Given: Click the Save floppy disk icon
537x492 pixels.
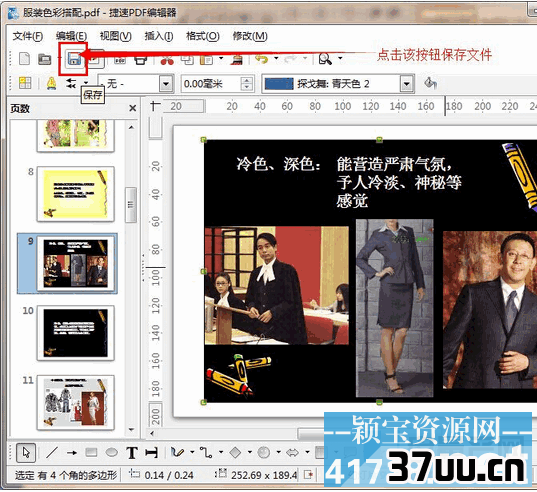Looking at the screenshot, I should click(x=74, y=59).
